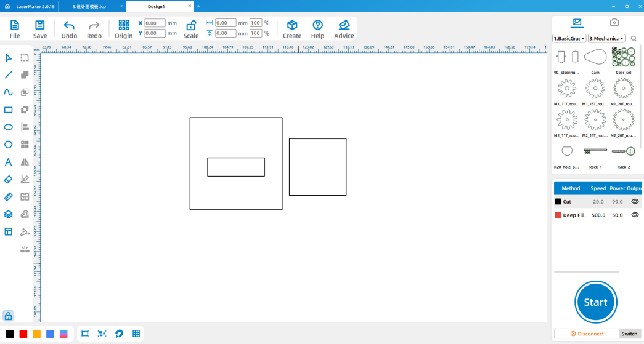644x344 pixels.
Task: Pick the red color swatch
Action: point(23,334)
